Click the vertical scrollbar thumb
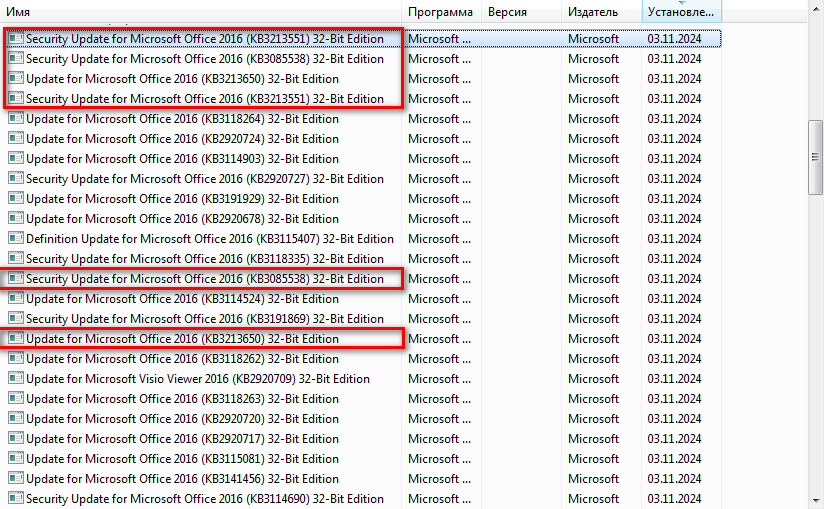The height and width of the screenshot is (509, 824). (815, 157)
